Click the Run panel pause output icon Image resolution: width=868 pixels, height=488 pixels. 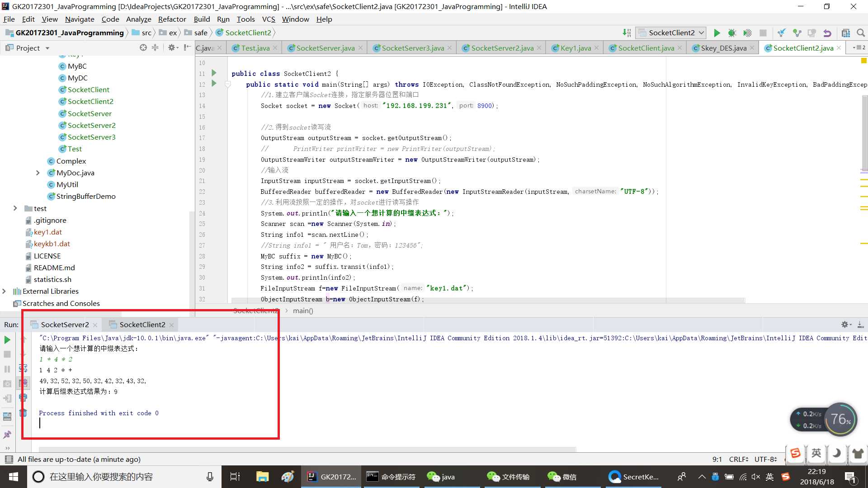coord(7,369)
